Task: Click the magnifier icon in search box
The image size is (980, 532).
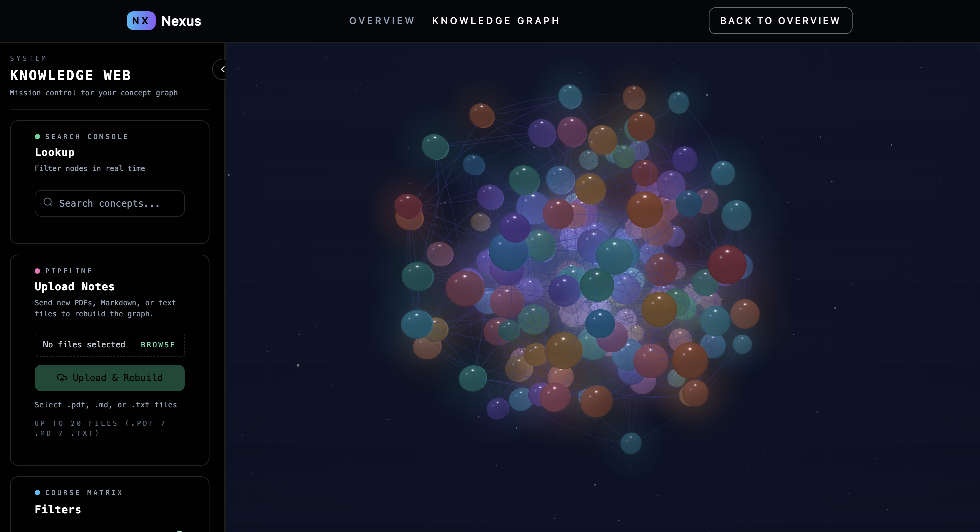Action: [x=48, y=202]
